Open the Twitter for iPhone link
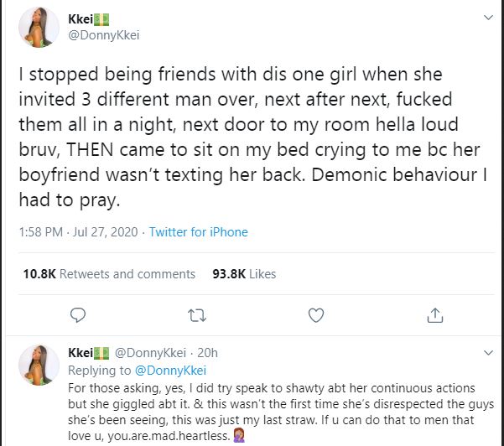 pos(199,232)
